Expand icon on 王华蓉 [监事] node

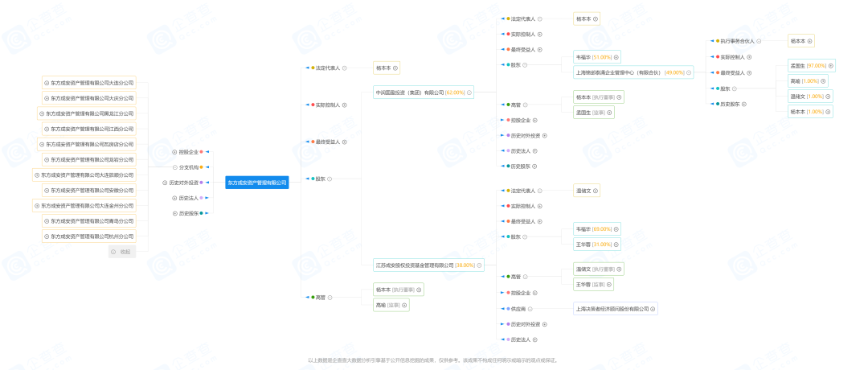click(x=609, y=284)
